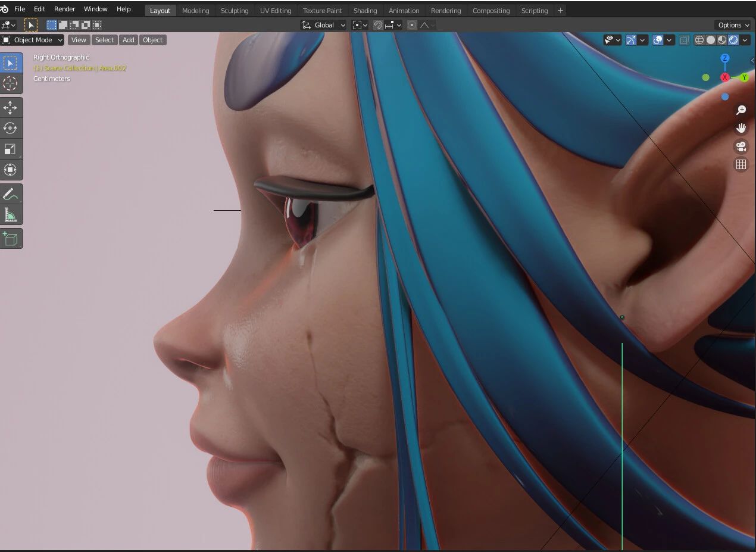Open the Global transform orientation dropdown

click(323, 25)
